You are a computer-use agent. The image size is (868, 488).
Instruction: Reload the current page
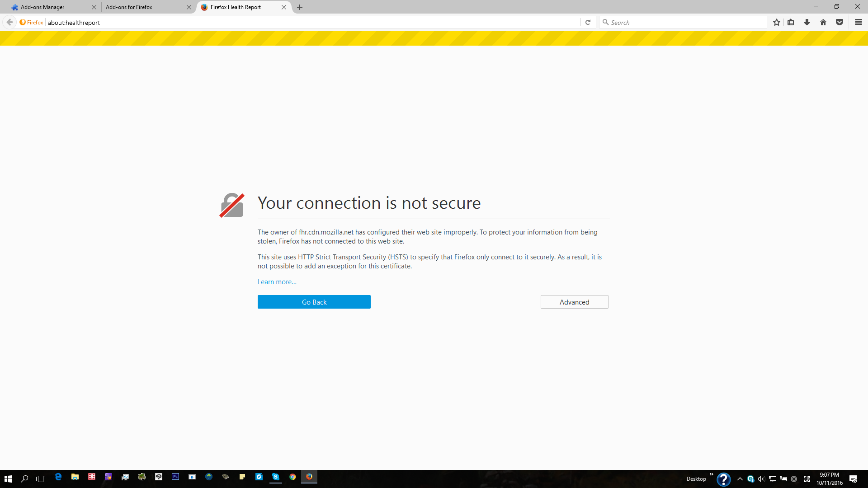588,22
